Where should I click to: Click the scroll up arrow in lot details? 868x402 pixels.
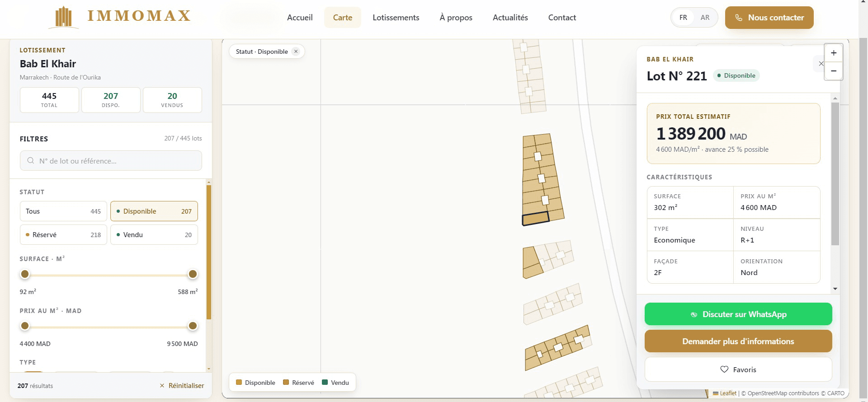pos(835,98)
